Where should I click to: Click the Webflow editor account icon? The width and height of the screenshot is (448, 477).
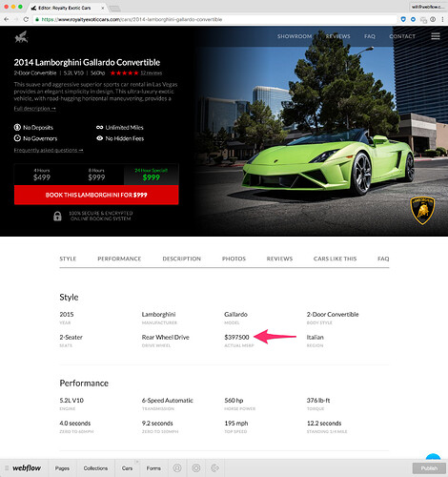click(177, 467)
